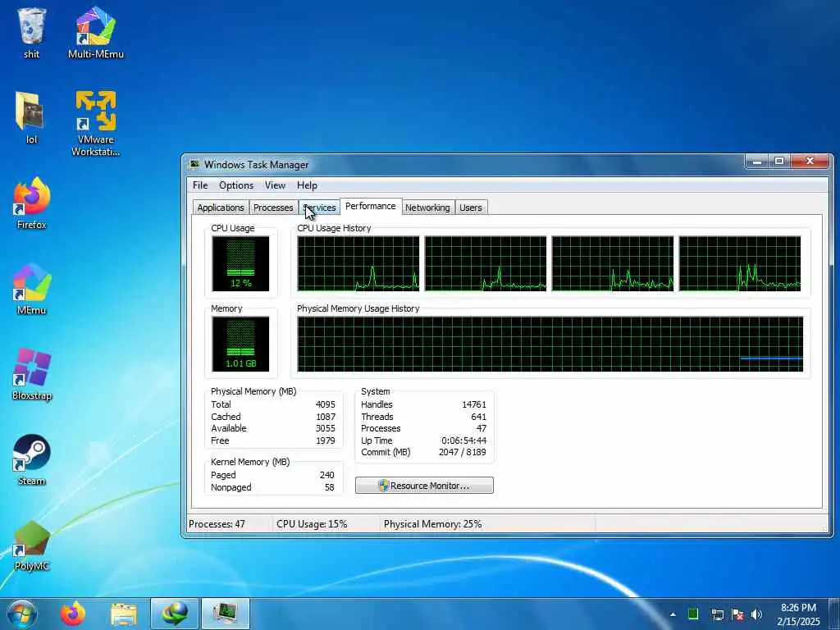Open the Options menu

(236, 185)
